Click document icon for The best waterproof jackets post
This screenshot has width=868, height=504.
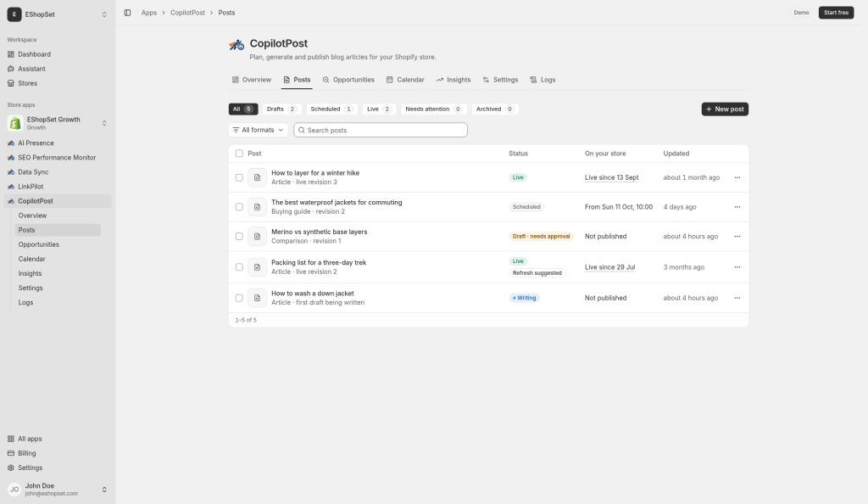coord(257,207)
